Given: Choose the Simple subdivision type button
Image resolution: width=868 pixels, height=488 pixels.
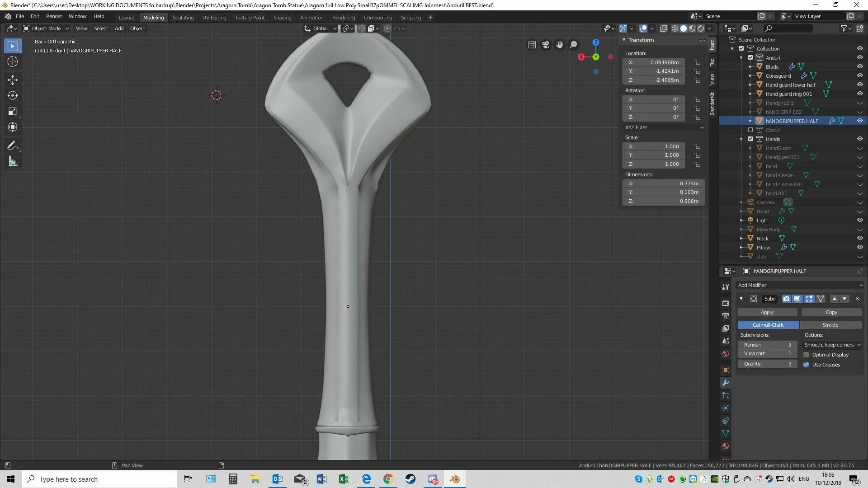Looking at the screenshot, I should click(830, 325).
